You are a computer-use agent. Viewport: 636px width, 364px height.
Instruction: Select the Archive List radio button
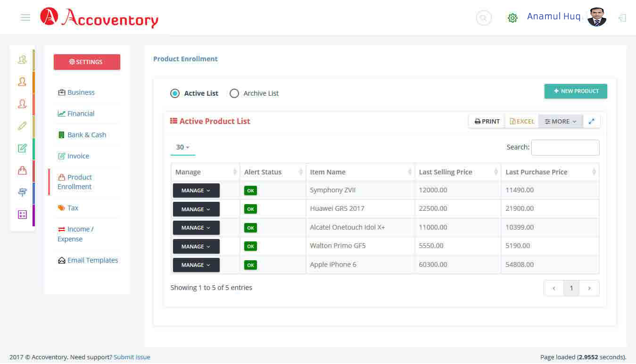click(x=234, y=93)
